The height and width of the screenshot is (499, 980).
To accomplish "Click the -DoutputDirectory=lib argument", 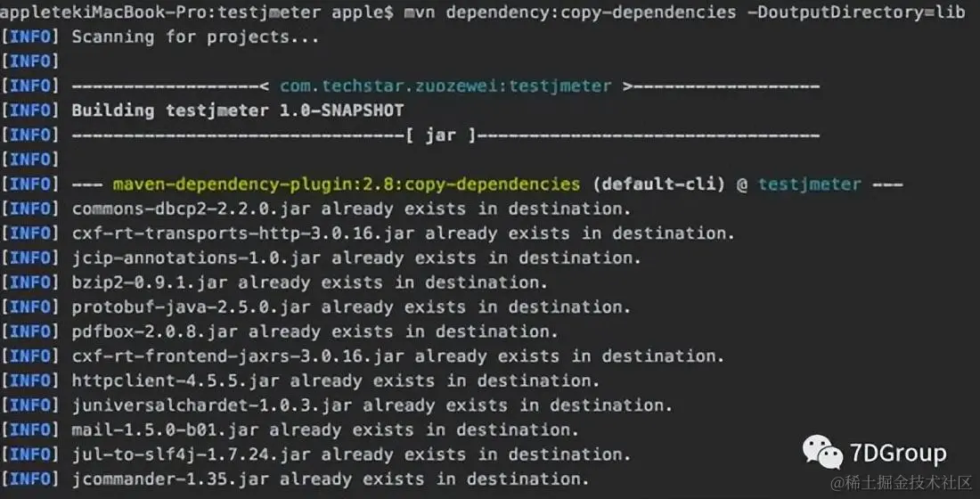I will (856, 12).
